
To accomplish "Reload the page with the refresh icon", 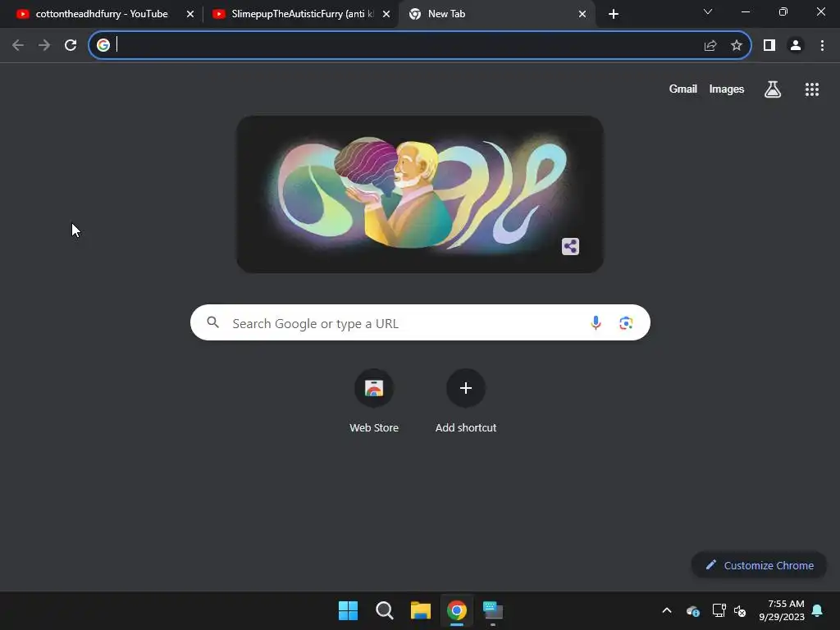I will pos(71,45).
